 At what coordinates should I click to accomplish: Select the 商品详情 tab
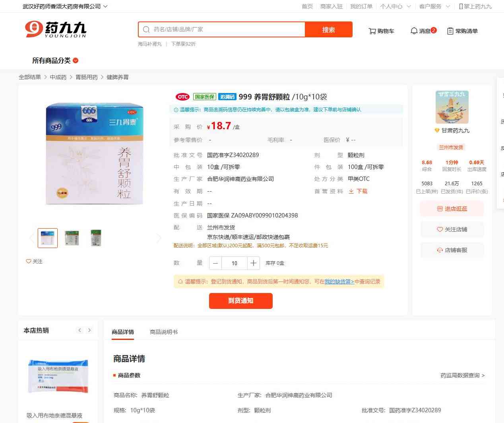pos(123,332)
